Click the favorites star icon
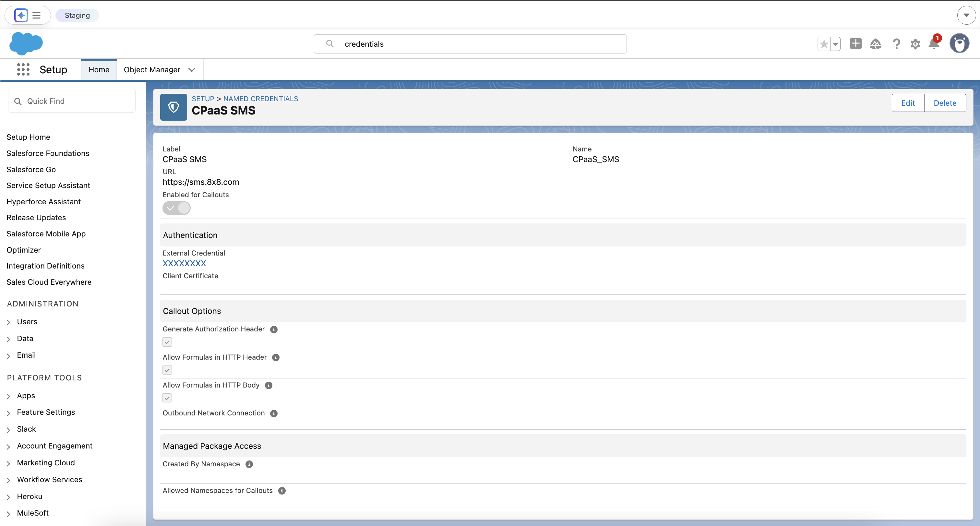This screenshot has width=980, height=526. click(x=824, y=44)
